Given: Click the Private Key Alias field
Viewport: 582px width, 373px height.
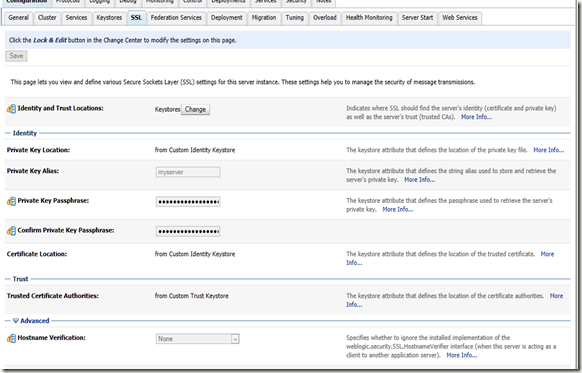Looking at the screenshot, I should point(188,172).
